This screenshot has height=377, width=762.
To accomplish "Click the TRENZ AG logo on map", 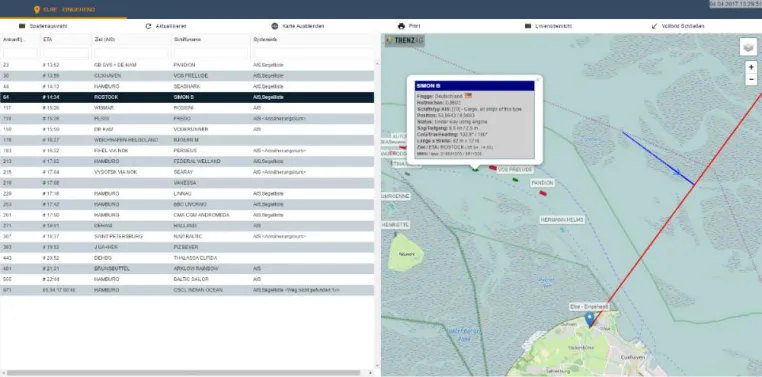I will 404,41.
